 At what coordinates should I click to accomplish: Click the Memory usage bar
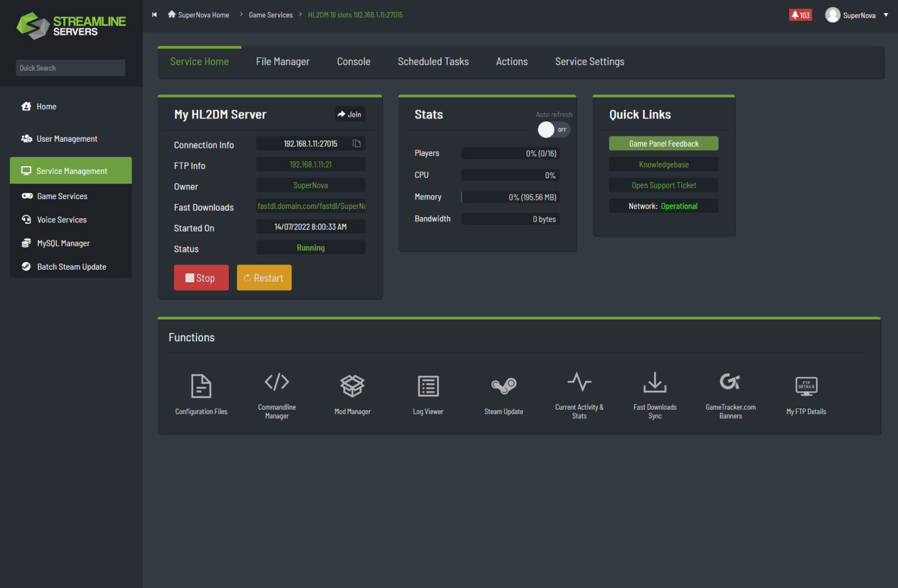[510, 197]
